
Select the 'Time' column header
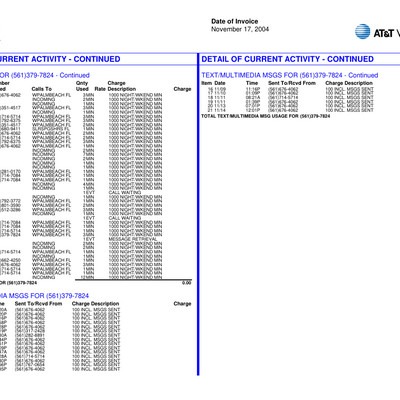coord(252,83)
